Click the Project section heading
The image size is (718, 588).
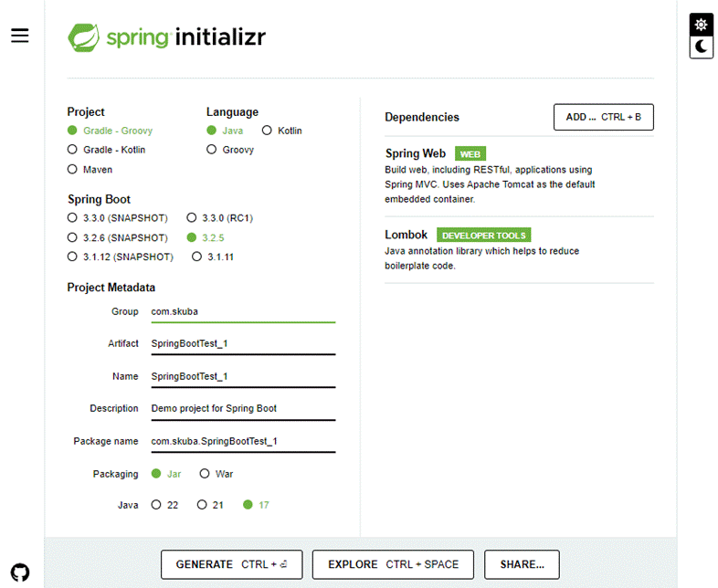pos(86,112)
